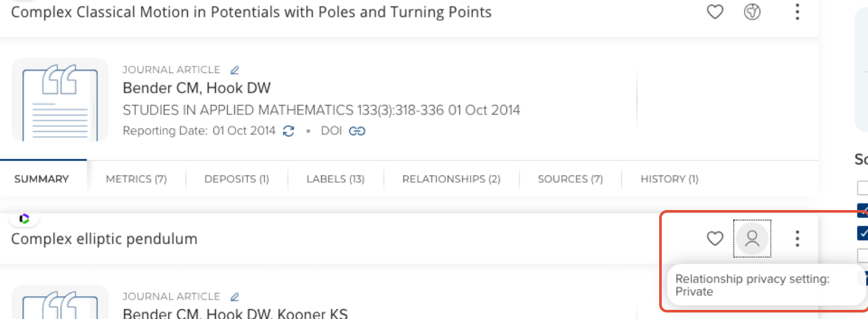Tick the topmost unchecked box in right panel
The image size is (868, 319).
click(863, 188)
